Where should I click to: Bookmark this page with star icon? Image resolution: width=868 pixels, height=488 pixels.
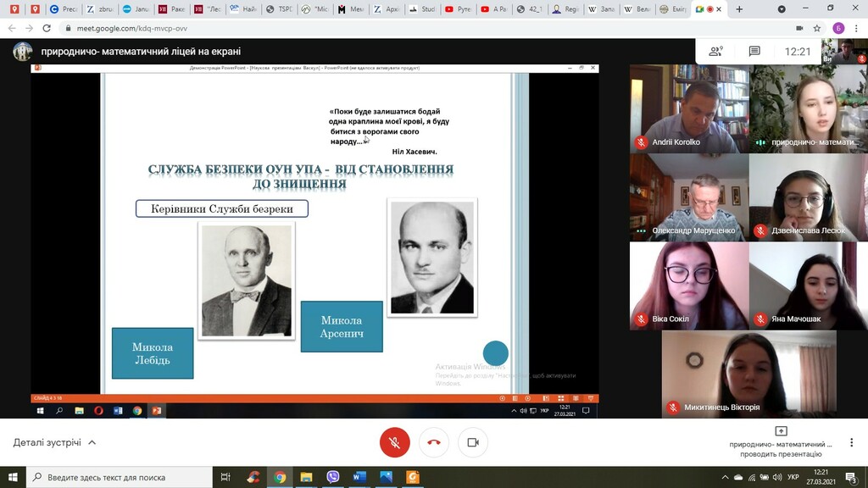(x=817, y=28)
